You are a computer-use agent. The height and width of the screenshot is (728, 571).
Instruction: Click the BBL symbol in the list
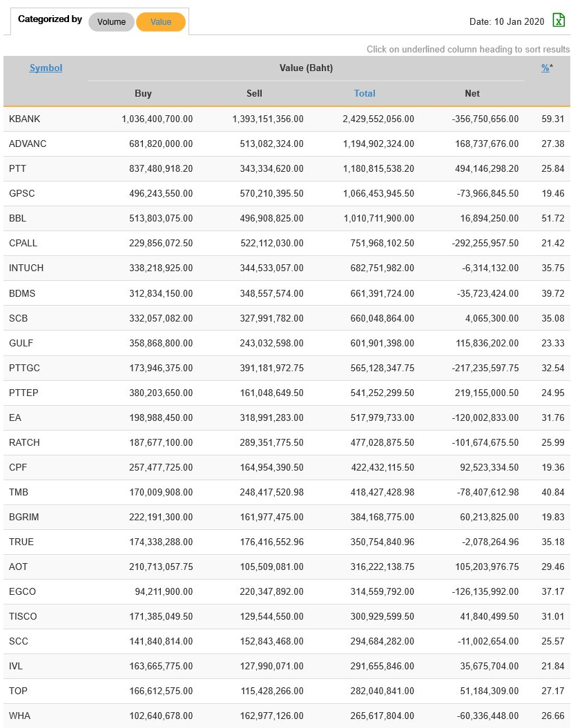pyautogui.click(x=18, y=218)
